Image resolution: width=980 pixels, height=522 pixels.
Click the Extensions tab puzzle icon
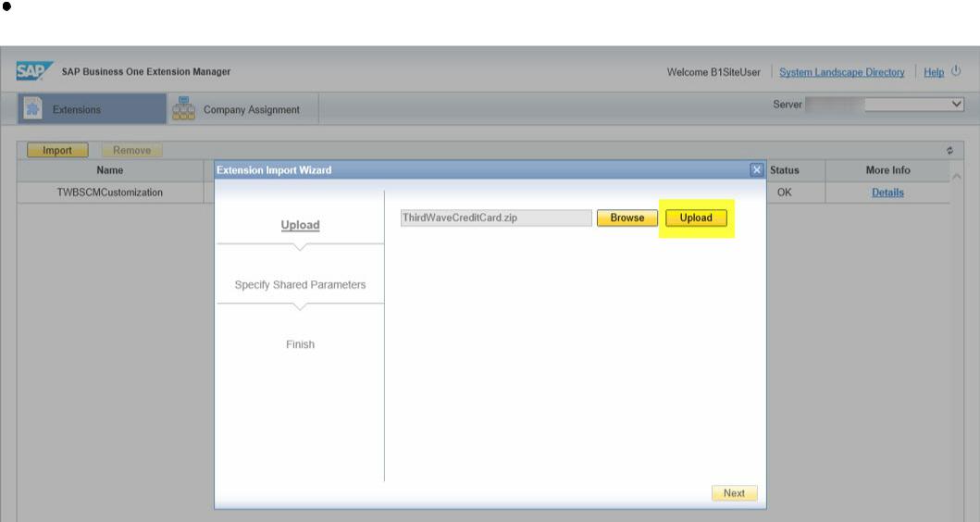coord(32,109)
